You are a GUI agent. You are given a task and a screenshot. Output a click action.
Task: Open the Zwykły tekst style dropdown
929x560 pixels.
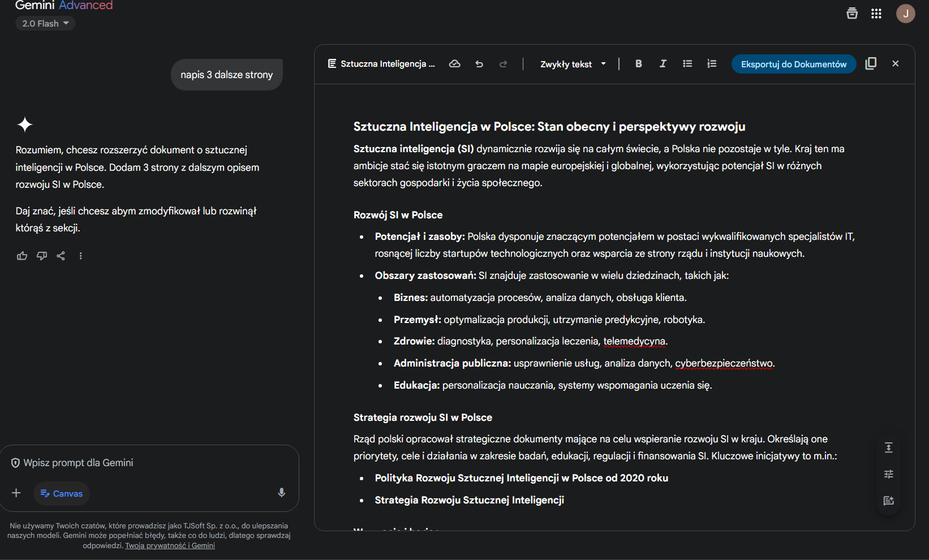click(572, 64)
